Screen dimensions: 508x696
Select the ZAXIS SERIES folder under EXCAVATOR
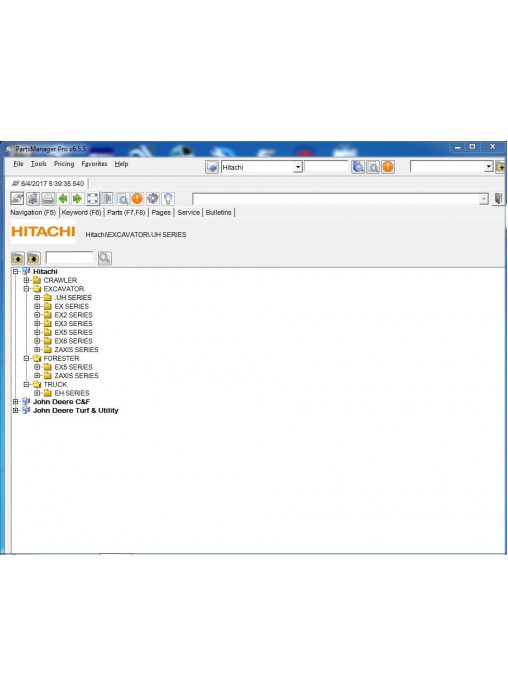tap(76, 350)
